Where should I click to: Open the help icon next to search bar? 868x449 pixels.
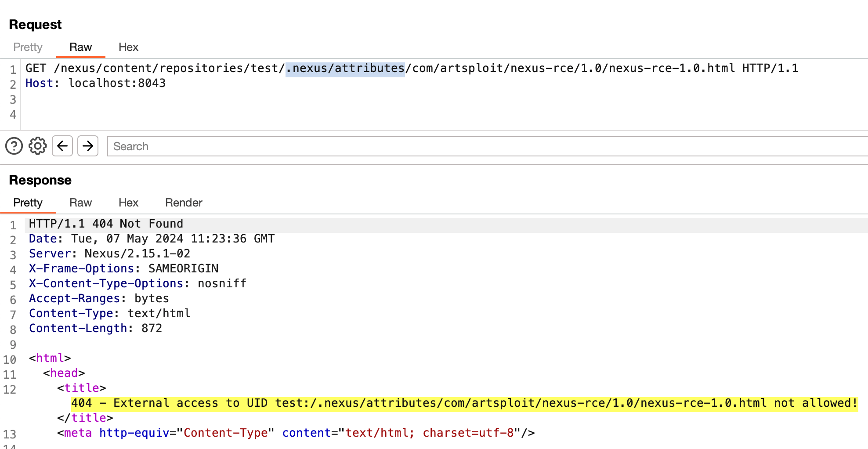pos(14,146)
